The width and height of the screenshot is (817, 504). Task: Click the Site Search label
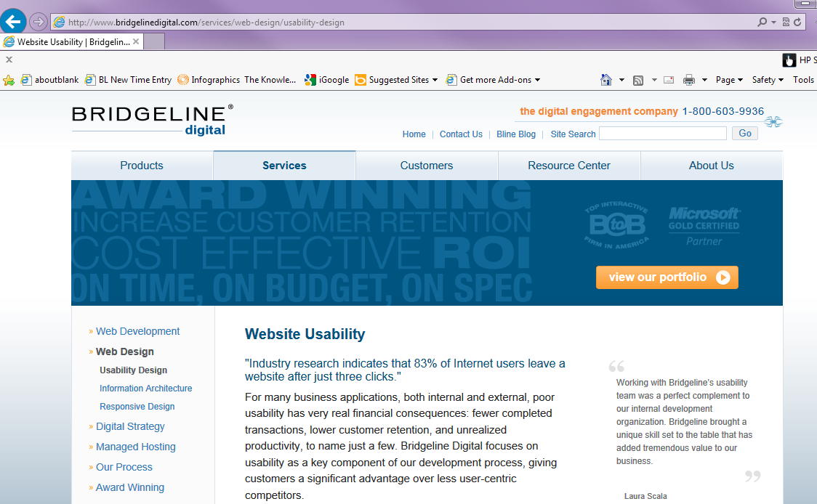pyautogui.click(x=573, y=134)
